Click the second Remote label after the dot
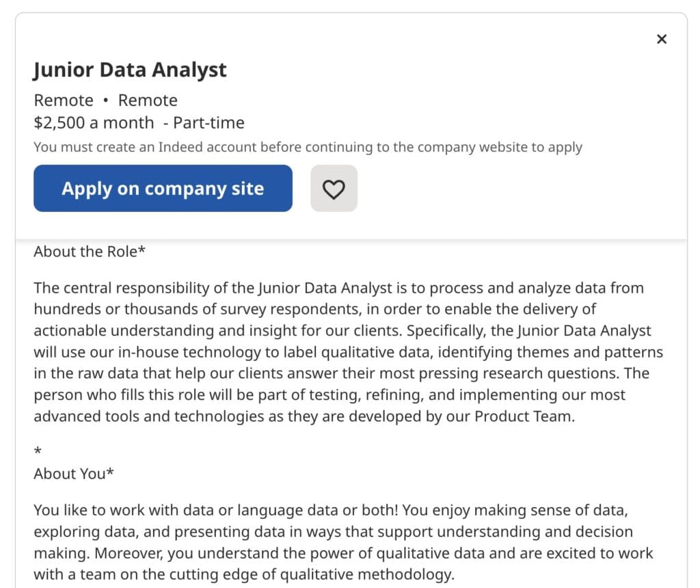 [148, 100]
